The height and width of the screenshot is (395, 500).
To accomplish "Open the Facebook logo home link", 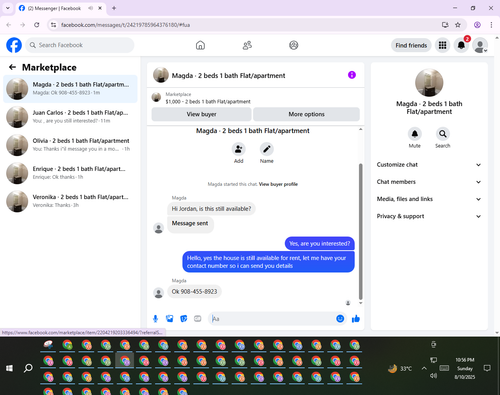I will tap(14, 45).
